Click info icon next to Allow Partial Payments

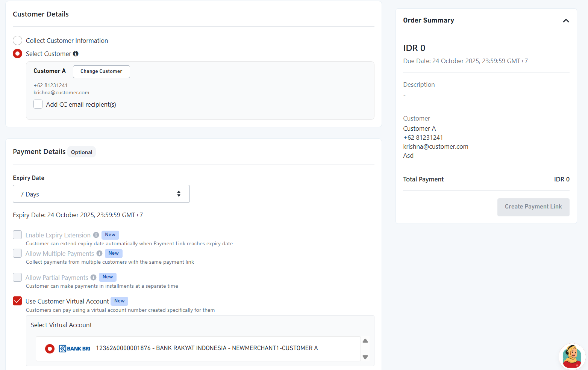coord(93,278)
